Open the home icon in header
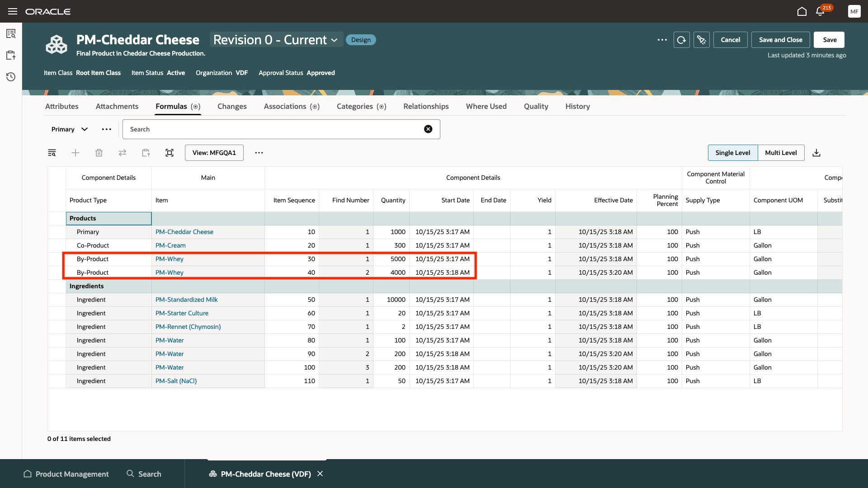The height and width of the screenshot is (488, 868). coord(802,12)
